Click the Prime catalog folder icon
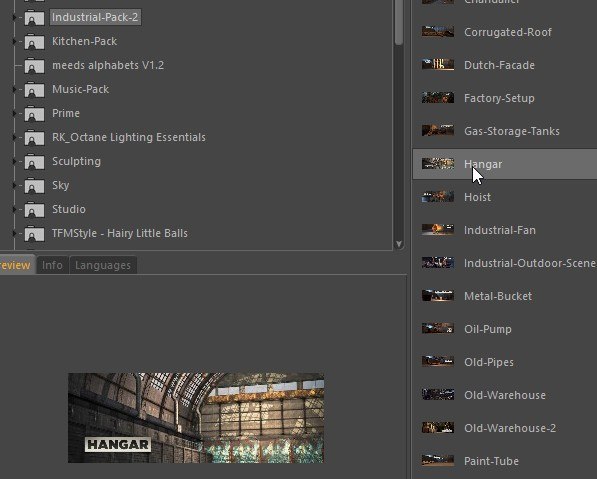The image size is (597, 479). click(34, 113)
